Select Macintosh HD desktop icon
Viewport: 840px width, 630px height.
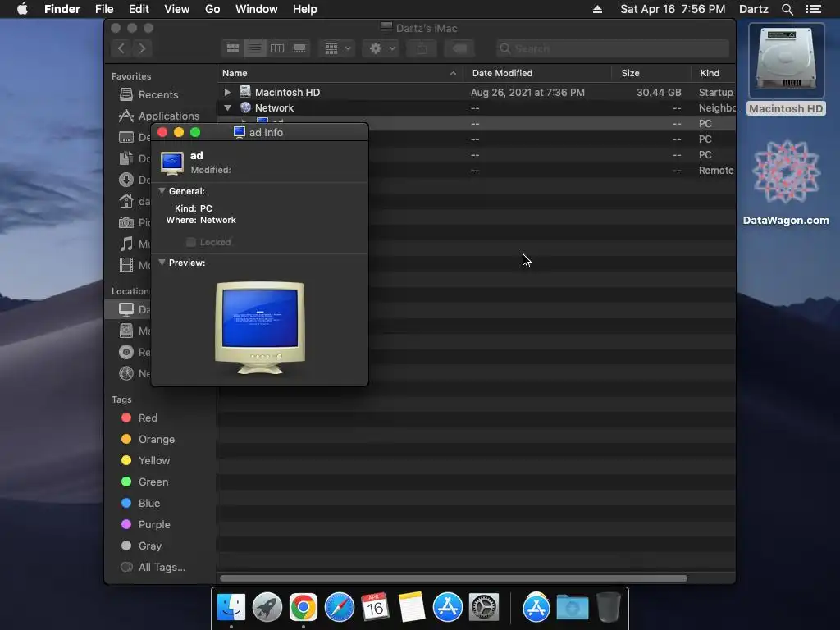point(786,71)
